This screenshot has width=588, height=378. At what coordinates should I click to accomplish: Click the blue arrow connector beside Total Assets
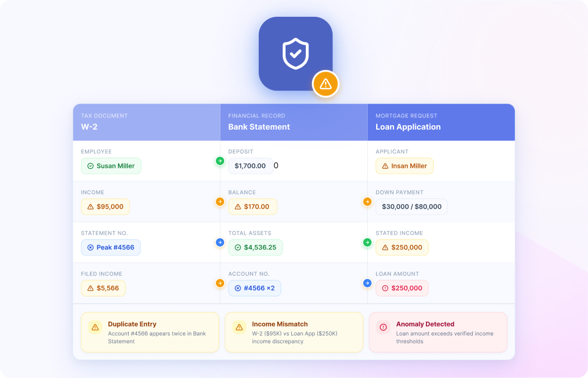(x=220, y=243)
